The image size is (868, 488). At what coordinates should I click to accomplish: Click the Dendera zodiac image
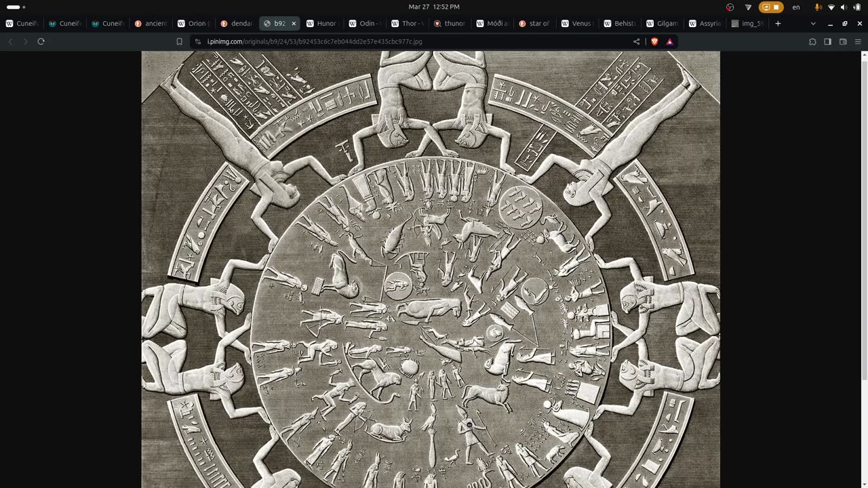pos(431,270)
